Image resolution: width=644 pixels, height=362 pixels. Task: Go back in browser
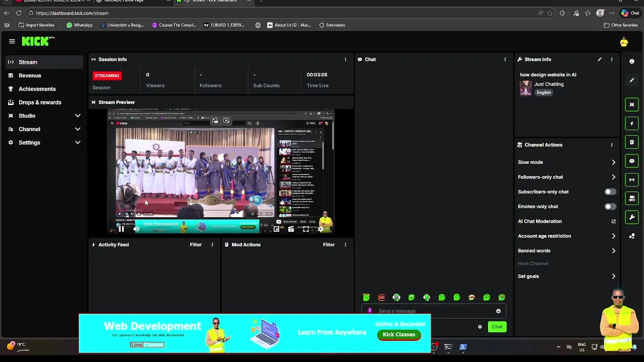tap(7, 13)
